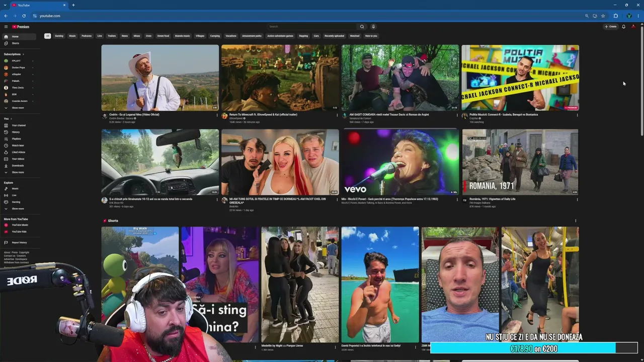Go back using the browser arrow
Image resolution: width=644 pixels, height=362 pixels.
point(6,16)
